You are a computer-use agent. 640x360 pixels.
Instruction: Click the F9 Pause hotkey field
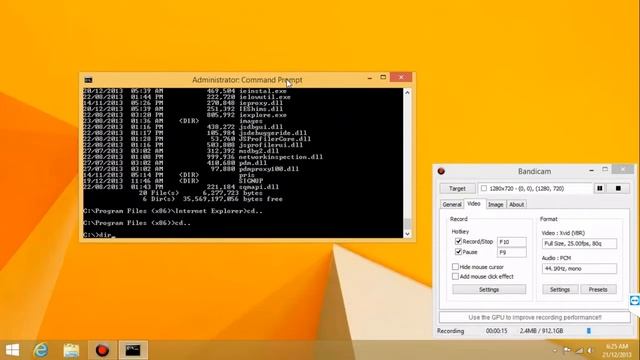[512, 252]
